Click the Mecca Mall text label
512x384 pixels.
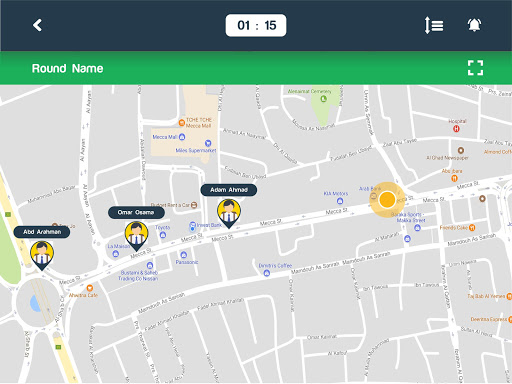click(164, 137)
